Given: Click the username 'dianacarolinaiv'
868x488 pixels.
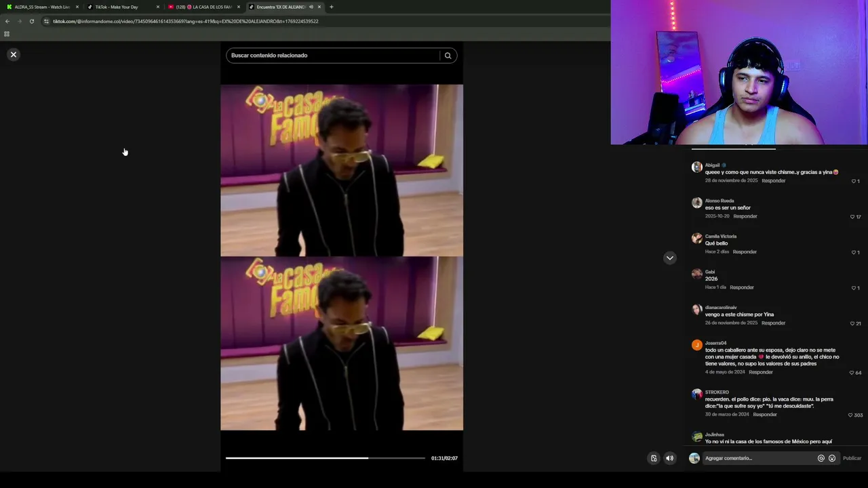Looking at the screenshot, I should [x=721, y=308].
